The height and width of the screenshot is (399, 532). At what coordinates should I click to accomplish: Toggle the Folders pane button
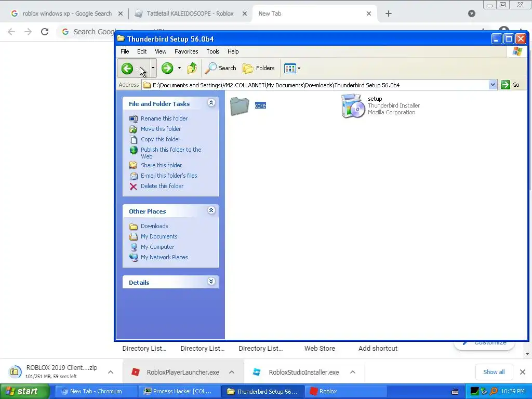[x=259, y=68]
